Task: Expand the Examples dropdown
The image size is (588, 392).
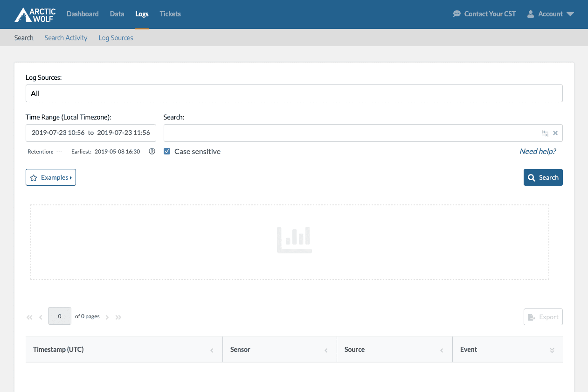Action: click(x=51, y=178)
